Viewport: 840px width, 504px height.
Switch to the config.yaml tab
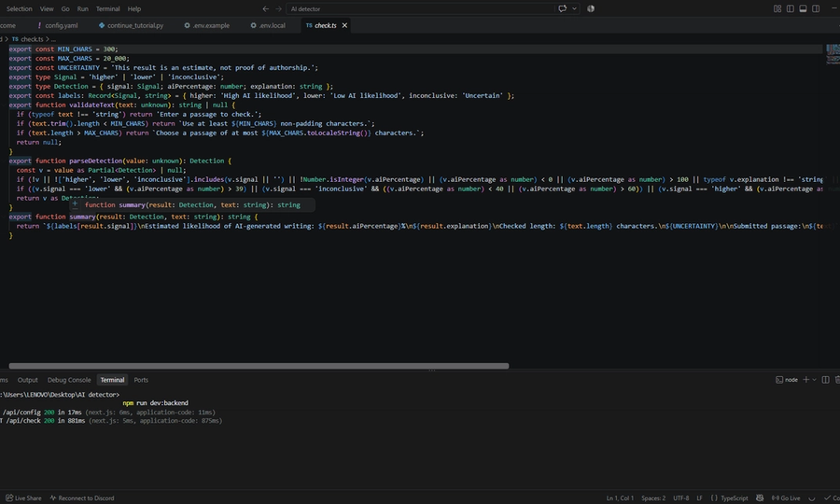click(x=57, y=25)
